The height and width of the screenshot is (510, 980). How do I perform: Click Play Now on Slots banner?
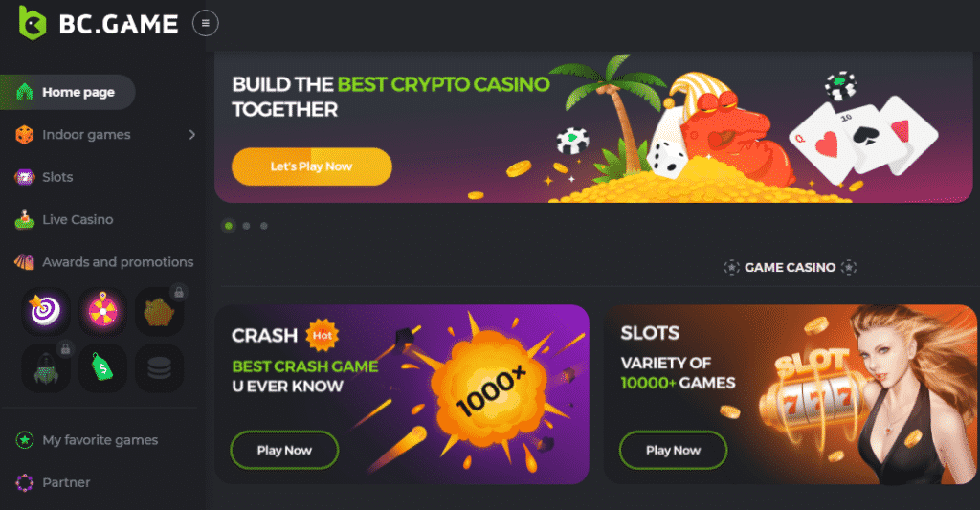click(x=673, y=450)
